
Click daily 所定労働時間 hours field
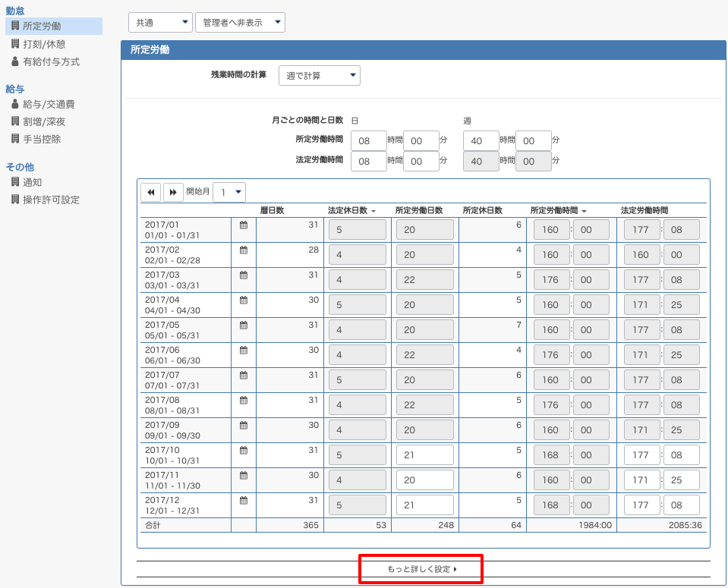coord(369,140)
